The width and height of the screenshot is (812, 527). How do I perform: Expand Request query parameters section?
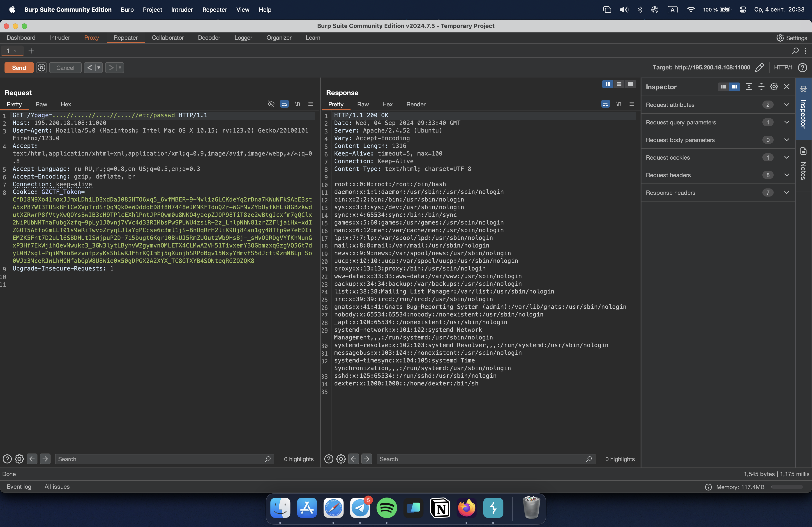pos(787,122)
